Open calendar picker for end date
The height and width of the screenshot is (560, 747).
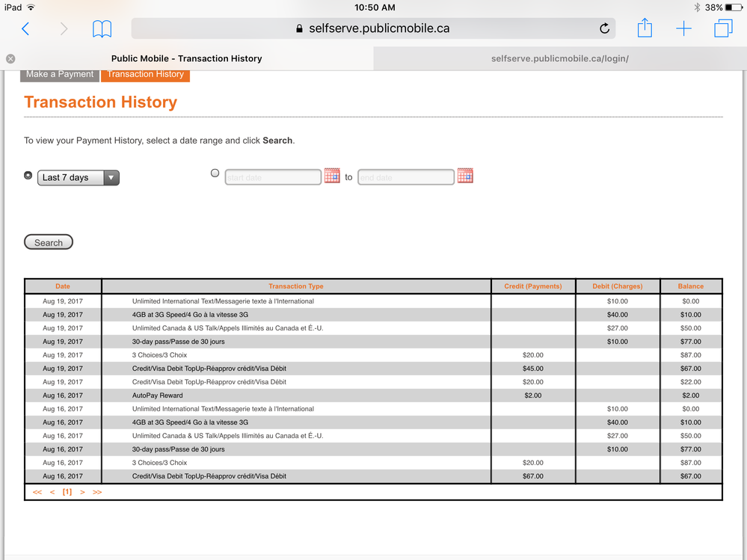[465, 176]
